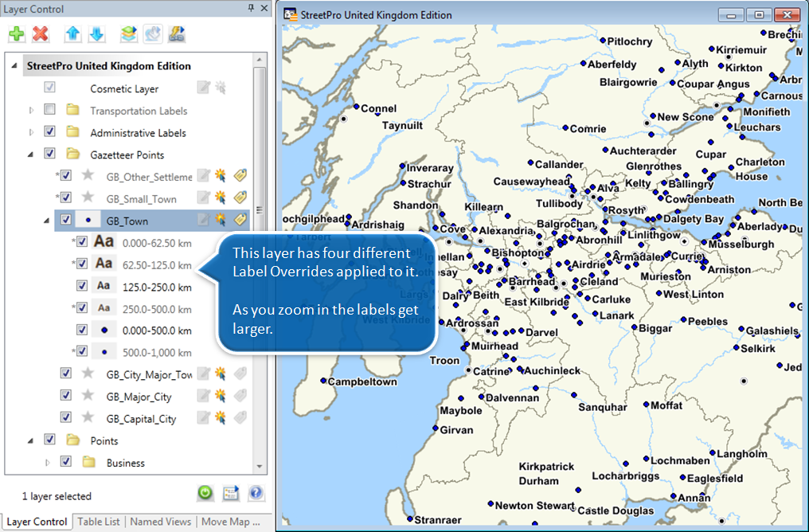Select the GB_City_Major_Tow layer name

(x=149, y=374)
